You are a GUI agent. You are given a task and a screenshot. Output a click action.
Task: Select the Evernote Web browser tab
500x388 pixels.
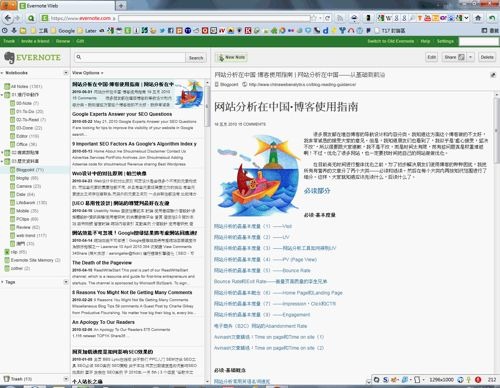[x=66, y=6]
